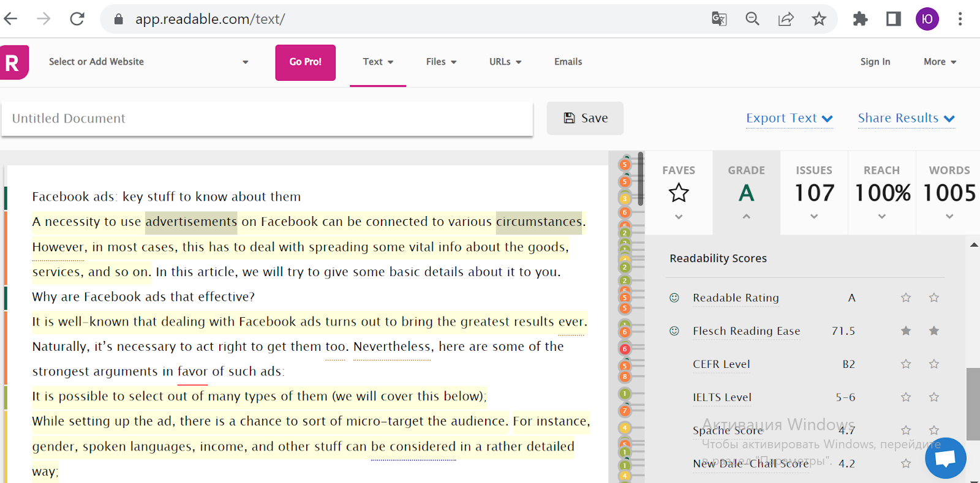Viewport: 980px width, 483px height.
Task: Toggle right star for Readable Rating
Action: (934, 298)
